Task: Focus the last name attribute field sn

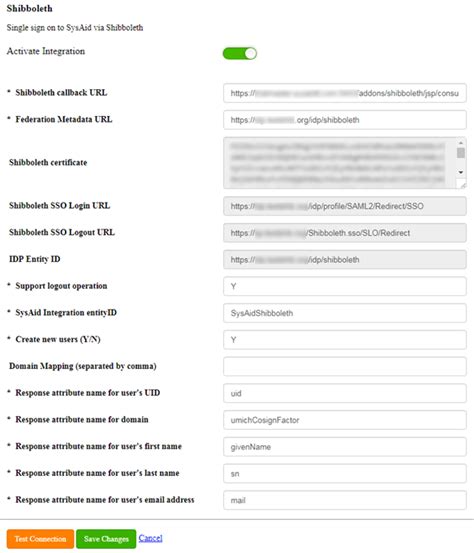Action: pos(345,474)
